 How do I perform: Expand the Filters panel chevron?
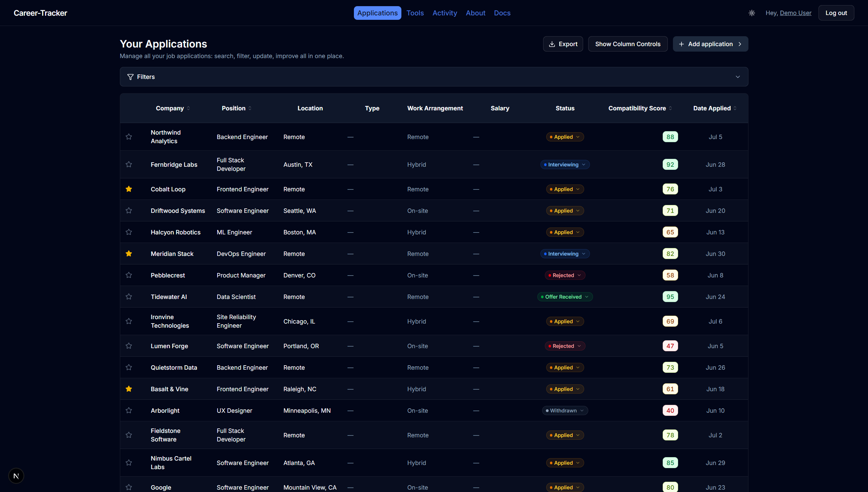738,77
